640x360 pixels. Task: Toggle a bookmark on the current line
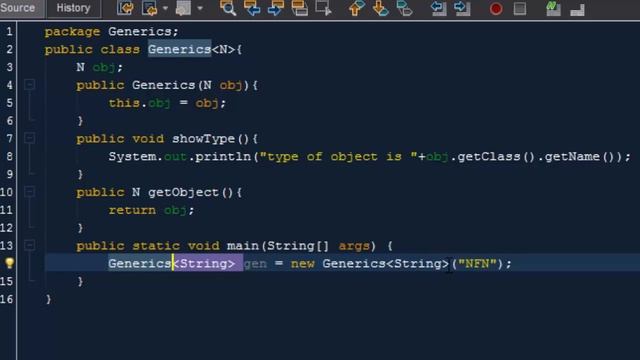click(404, 8)
